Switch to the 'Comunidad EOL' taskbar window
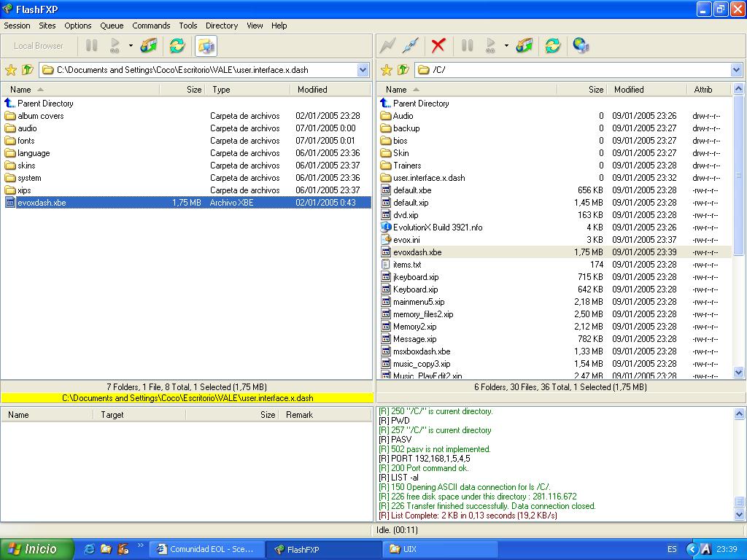747x560 pixels. point(206,549)
